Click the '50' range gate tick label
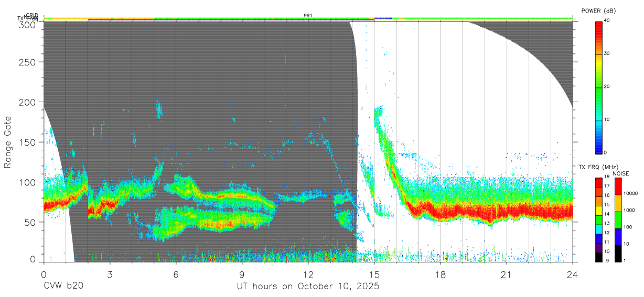The height and width of the screenshot is (297, 644). [31, 222]
